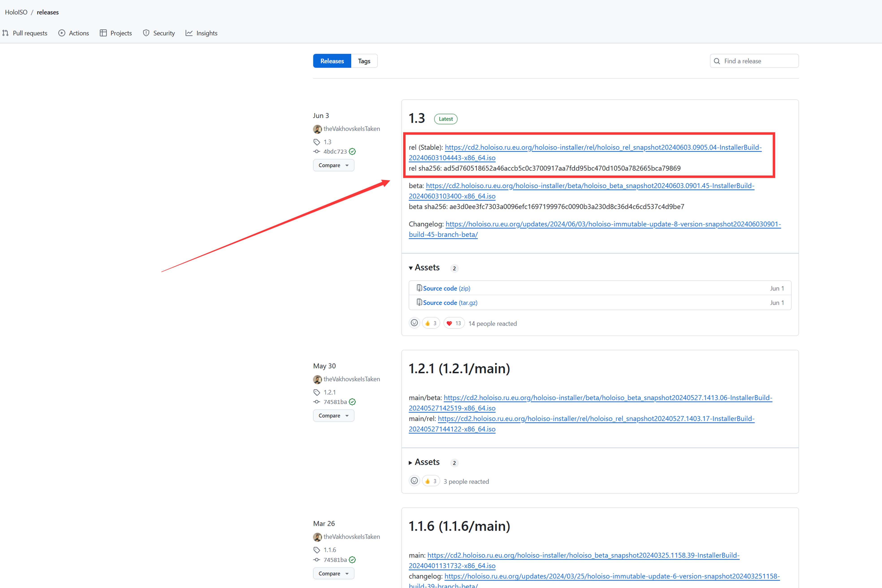This screenshot has width=882, height=588.
Task: Switch to the Tags view
Action: pyautogui.click(x=364, y=61)
